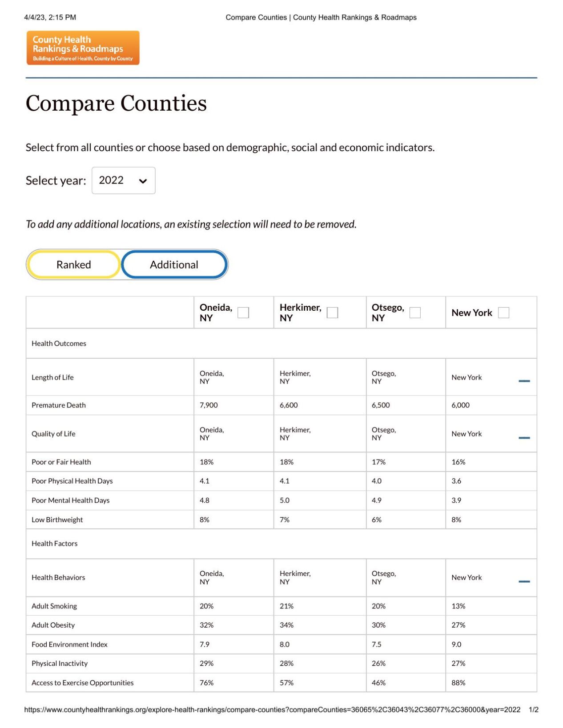Click the Physical Inactivity row label

pyautogui.click(x=60, y=663)
